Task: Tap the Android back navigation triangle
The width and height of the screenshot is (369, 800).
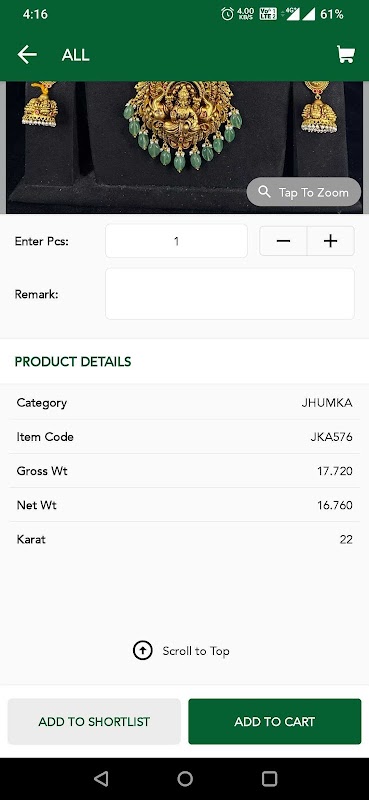Action: (x=101, y=779)
